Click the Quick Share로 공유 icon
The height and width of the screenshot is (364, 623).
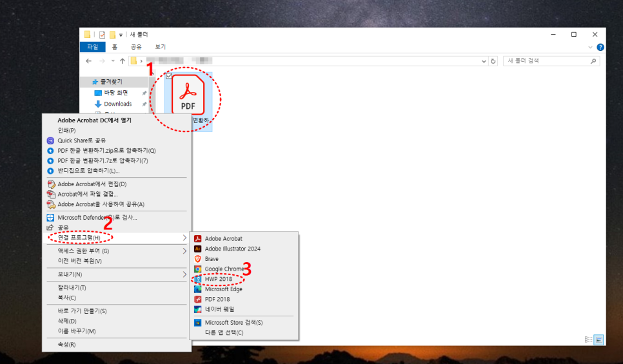click(50, 140)
